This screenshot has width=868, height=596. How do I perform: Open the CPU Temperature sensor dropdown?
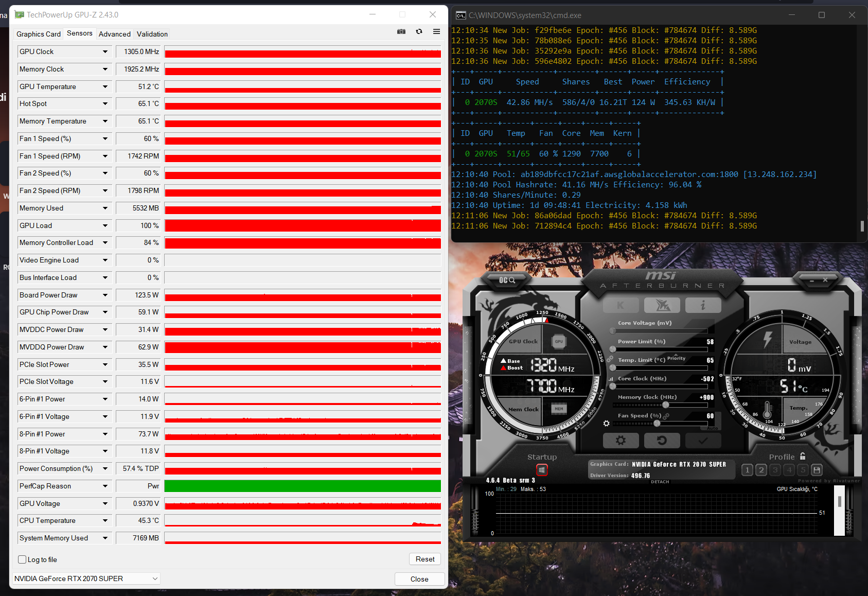point(105,520)
